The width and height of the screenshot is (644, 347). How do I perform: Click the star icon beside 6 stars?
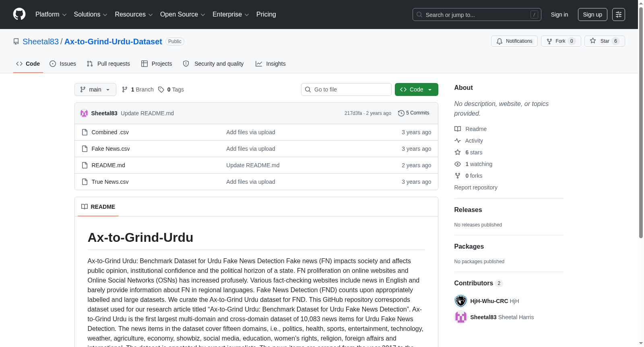pos(458,152)
